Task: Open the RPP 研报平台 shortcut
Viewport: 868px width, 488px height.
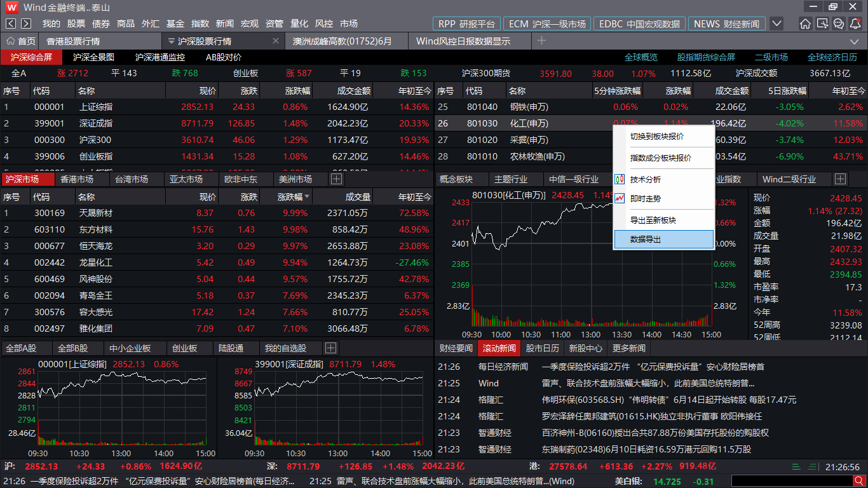Action: (466, 24)
